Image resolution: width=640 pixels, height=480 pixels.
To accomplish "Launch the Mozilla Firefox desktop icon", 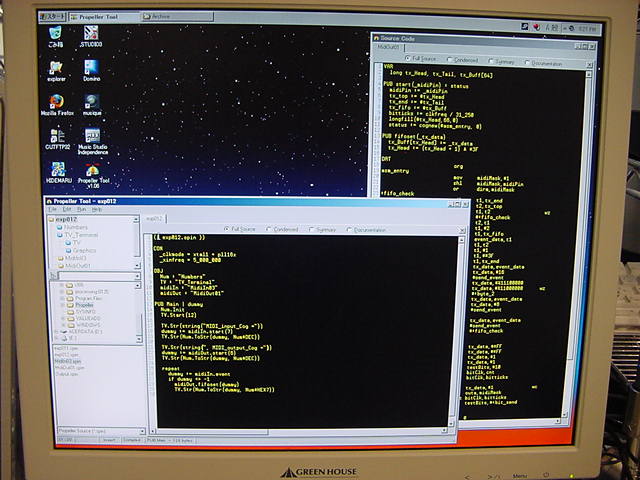I will tap(57, 105).
